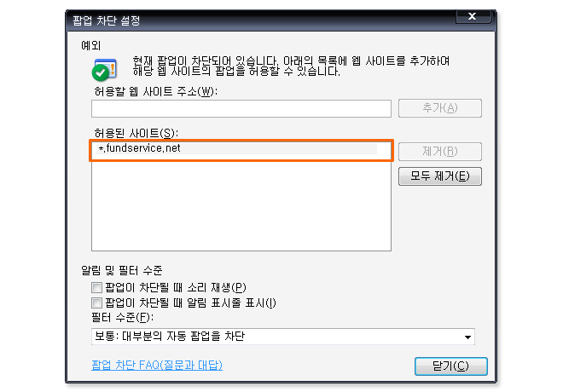563x392 pixels.
Task: Select the 보통: 대부분의 자동 팝업을 차단 combo box
Action: (x=283, y=337)
